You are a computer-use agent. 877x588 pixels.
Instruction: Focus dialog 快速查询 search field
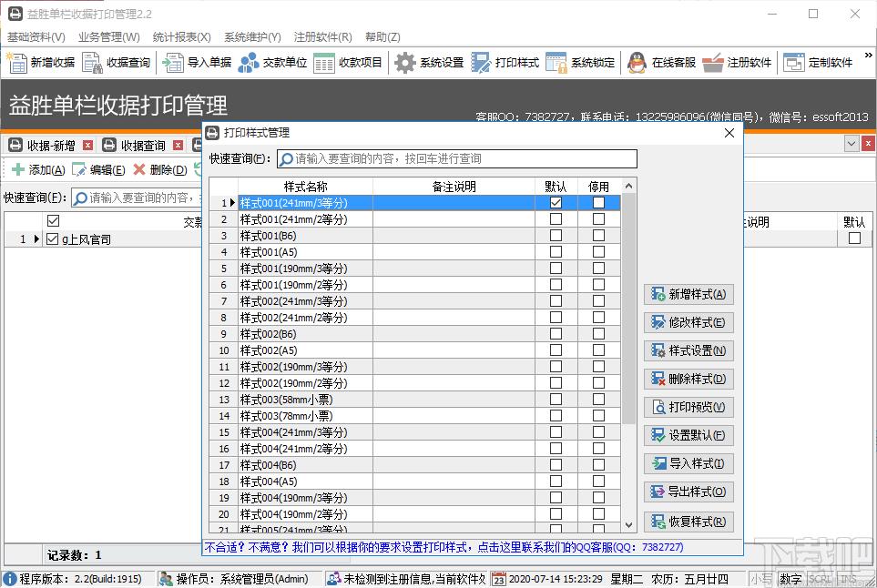click(x=457, y=158)
